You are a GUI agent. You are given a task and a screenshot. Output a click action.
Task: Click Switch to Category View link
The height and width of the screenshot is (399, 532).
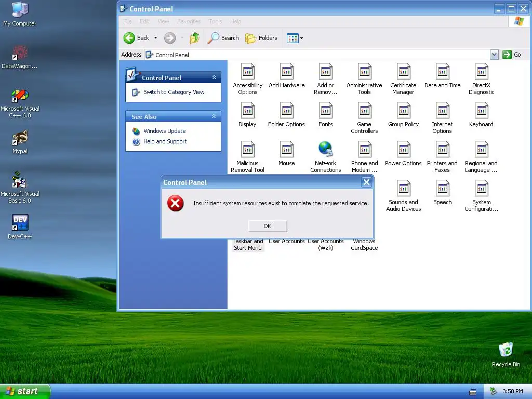click(174, 92)
